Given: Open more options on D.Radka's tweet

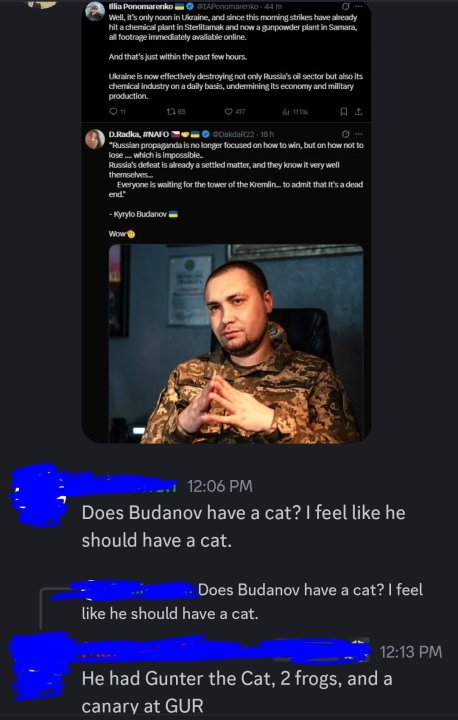Looking at the screenshot, I should (359, 134).
